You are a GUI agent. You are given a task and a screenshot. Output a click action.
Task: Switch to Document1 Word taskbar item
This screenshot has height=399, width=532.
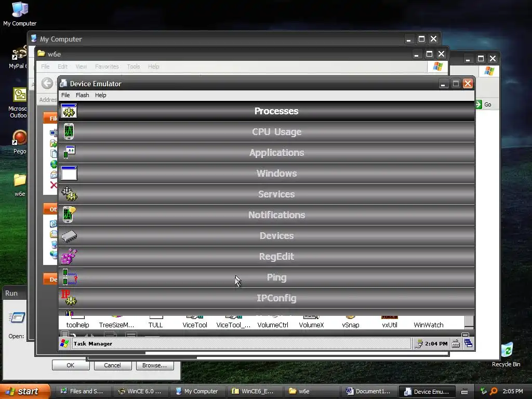coord(369,391)
